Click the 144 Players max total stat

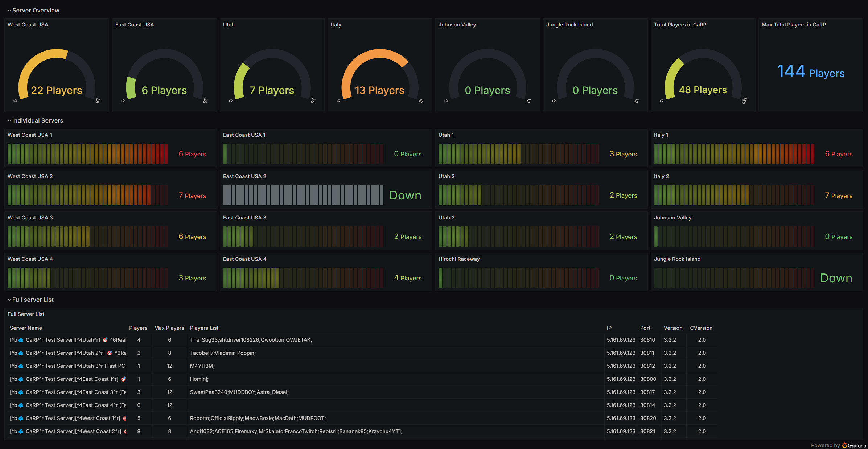pyautogui.click(x=811, y=71)
